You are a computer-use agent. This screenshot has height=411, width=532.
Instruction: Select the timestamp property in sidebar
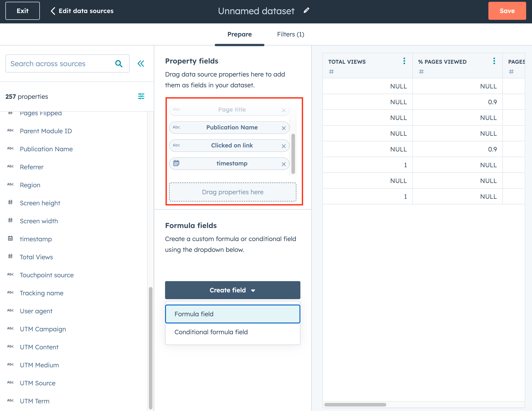tap(36, 239)
